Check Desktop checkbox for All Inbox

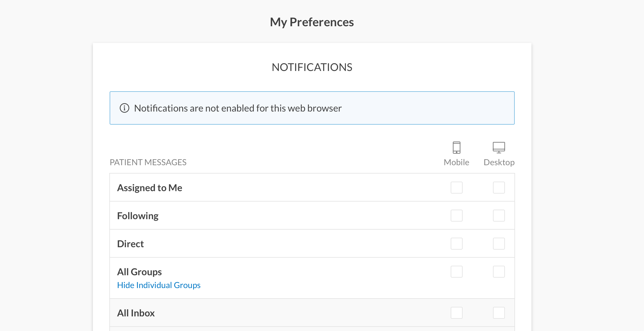tap(499, 313)
